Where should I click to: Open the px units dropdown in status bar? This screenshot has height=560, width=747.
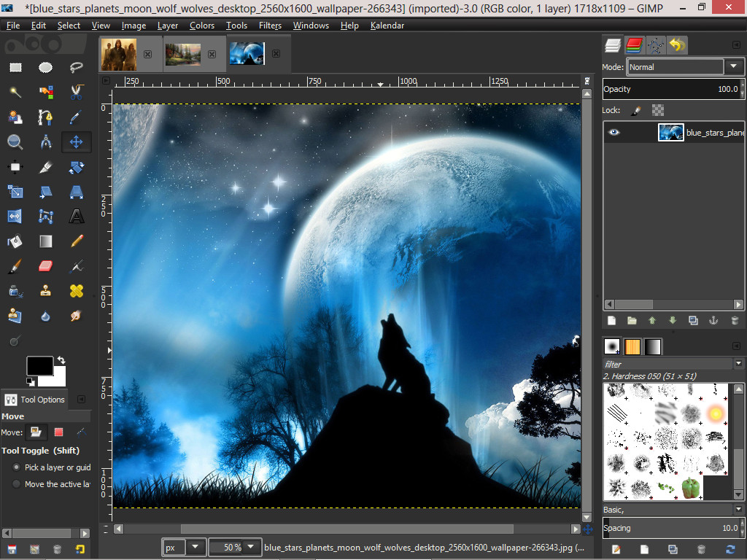coord(195,547)
